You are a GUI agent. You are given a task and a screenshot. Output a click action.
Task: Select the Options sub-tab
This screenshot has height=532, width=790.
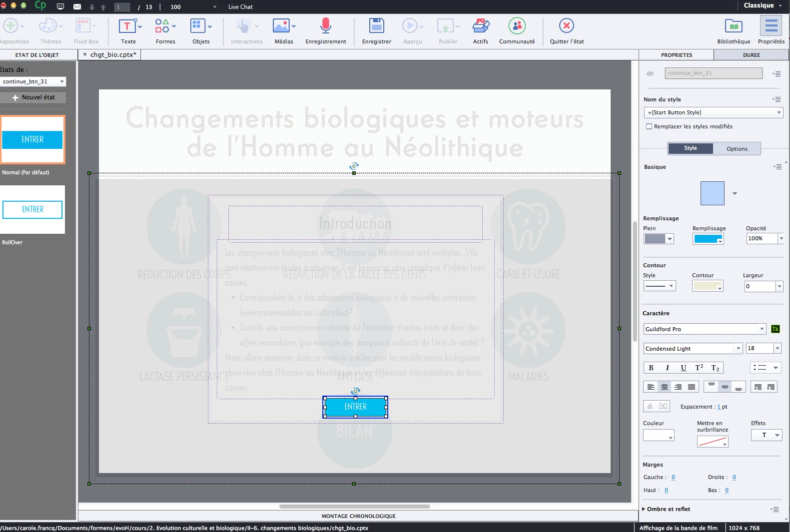coord(737,148)
